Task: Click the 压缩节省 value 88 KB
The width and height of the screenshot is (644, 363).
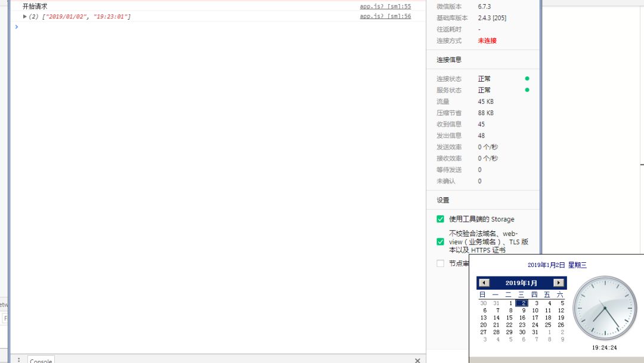Action: point(485,113)
